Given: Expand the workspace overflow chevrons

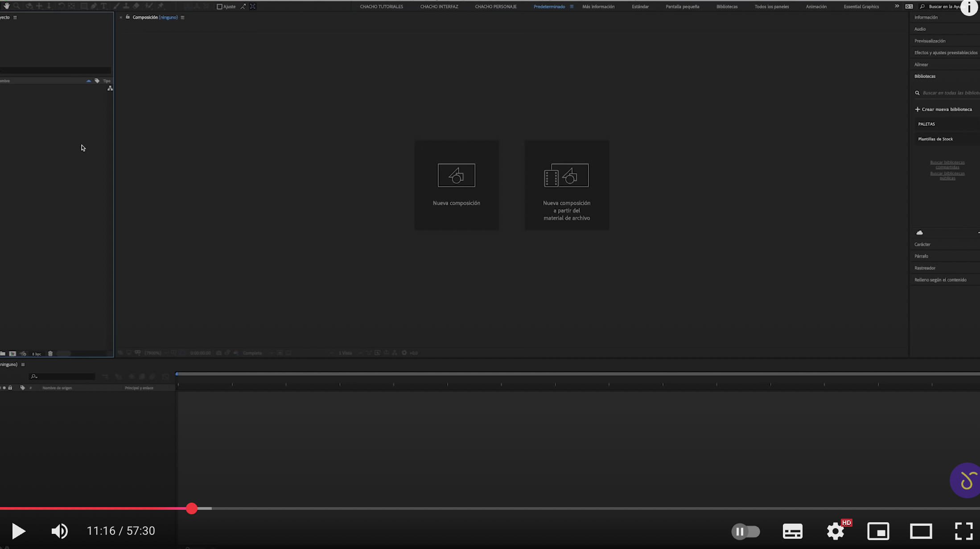Looking at the screenshot, I should [x=897, y=6].
